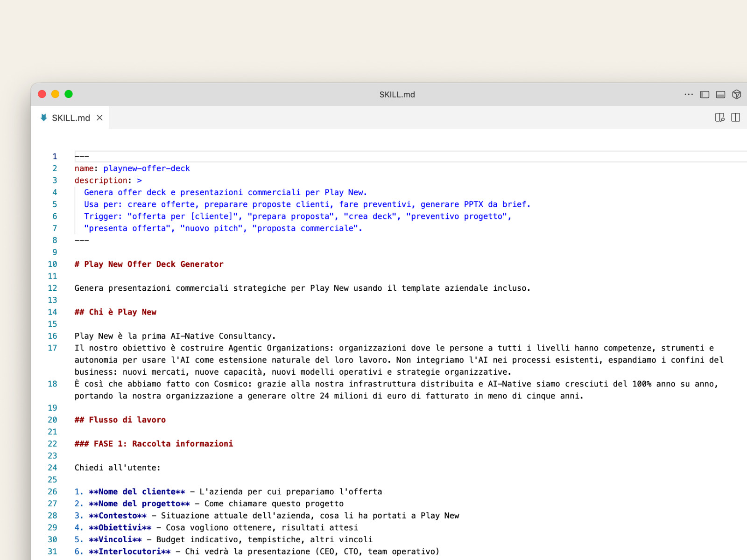Collapse the description block at line 3
This screenshot has height=560, width=747.
pyautogui.click(x=66, y=181)
